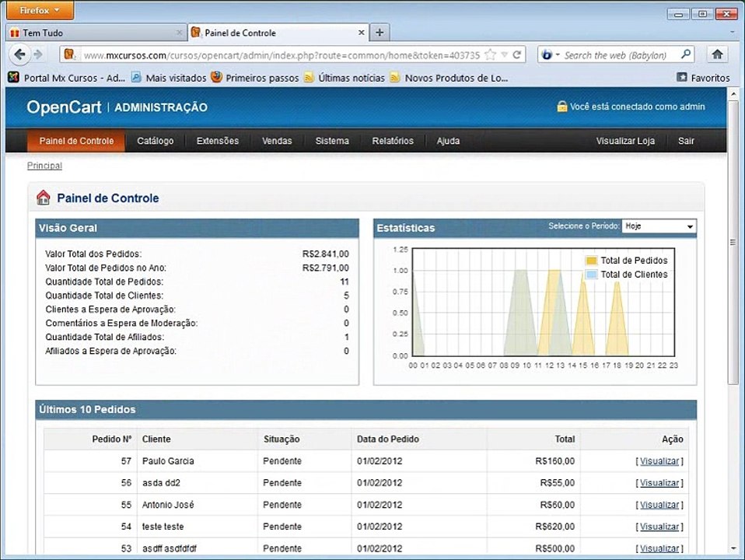This screenshot has height=560, width=745.
Task: Switch to the Tem Tudo tab
Action: pyautogui.click(x=96, y=33)
